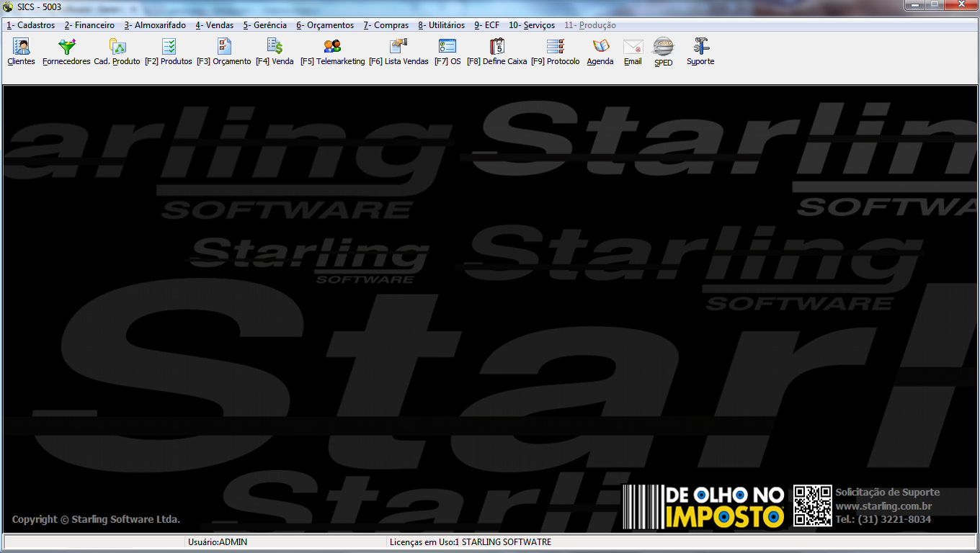Screen dimensions: 980x553
Task: Close the SICS window
Action: pos(961,5)
